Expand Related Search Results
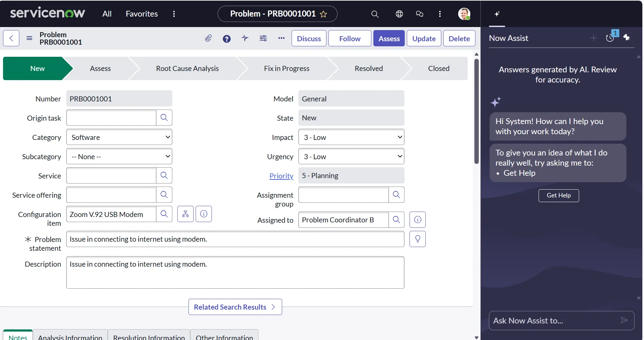644x340 pixels. coord(235,307)
